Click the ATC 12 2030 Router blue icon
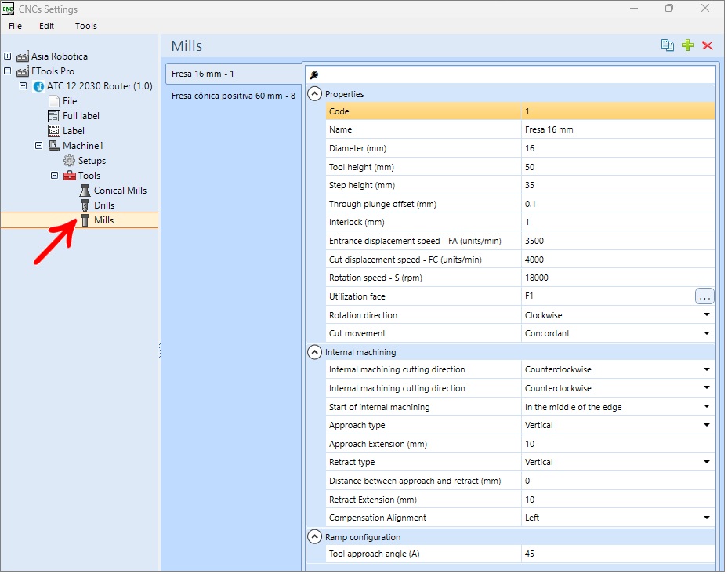 (x=39, y=86)
